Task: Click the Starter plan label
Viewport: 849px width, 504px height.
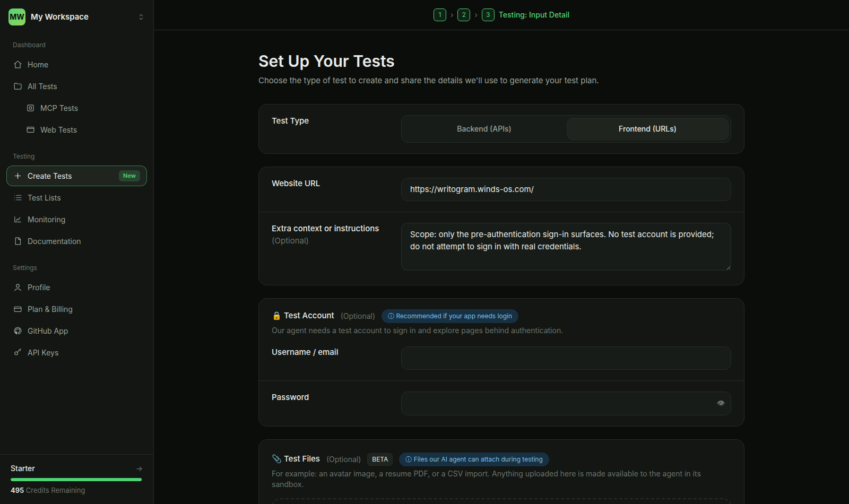Action: [23, 468]
